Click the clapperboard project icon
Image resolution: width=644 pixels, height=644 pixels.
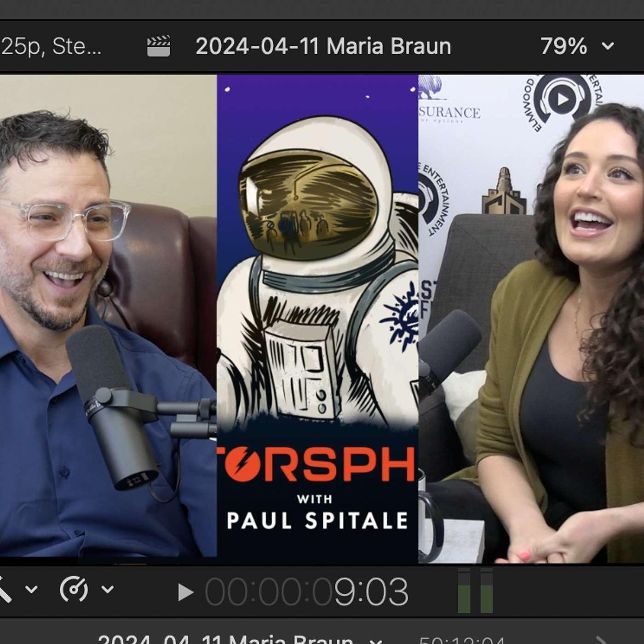tap(158, 46)
